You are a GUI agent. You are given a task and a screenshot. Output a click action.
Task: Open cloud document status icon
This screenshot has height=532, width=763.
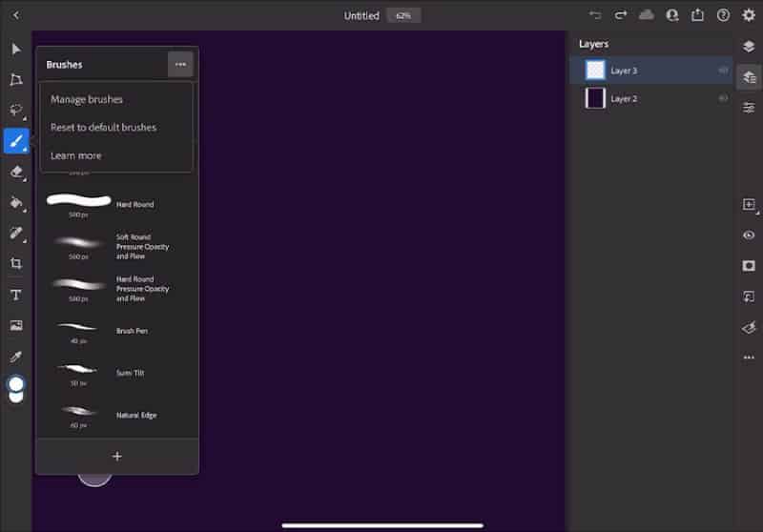pos(647,15)
